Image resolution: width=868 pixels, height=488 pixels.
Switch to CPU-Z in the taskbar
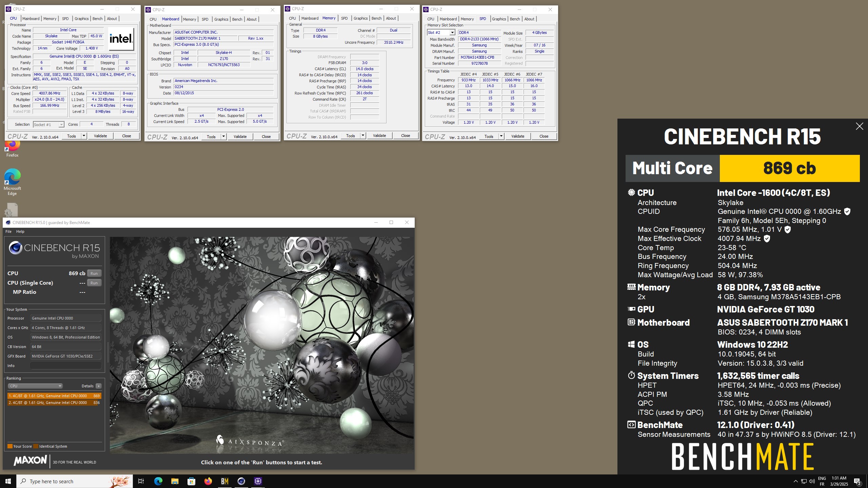[x=258, y=481]
